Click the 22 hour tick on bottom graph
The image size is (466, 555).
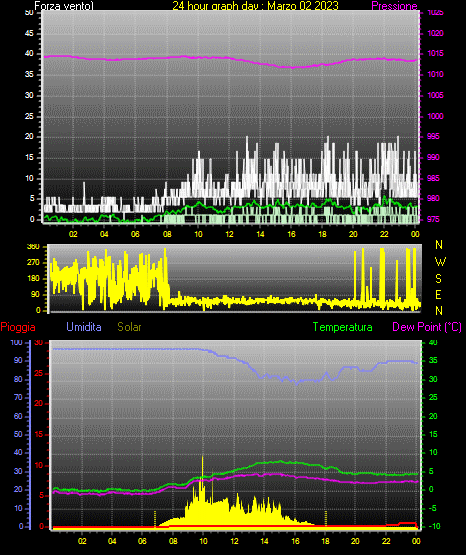[x=386, y=541]
